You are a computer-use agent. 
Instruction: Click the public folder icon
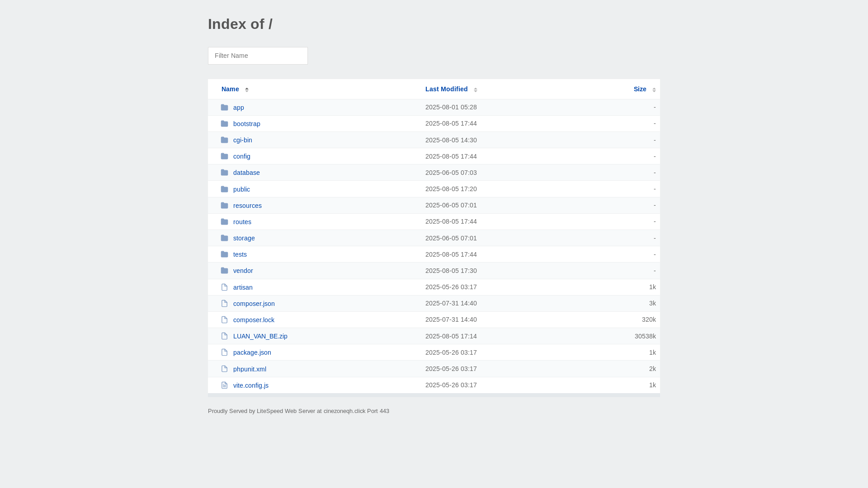[224, 189]
